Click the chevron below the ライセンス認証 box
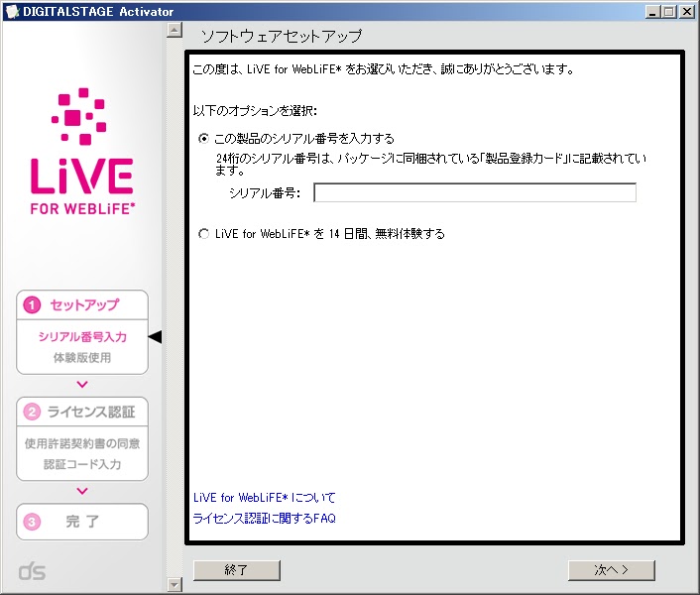The width and height of the screenshot is (700, 595). pos(82,491)
